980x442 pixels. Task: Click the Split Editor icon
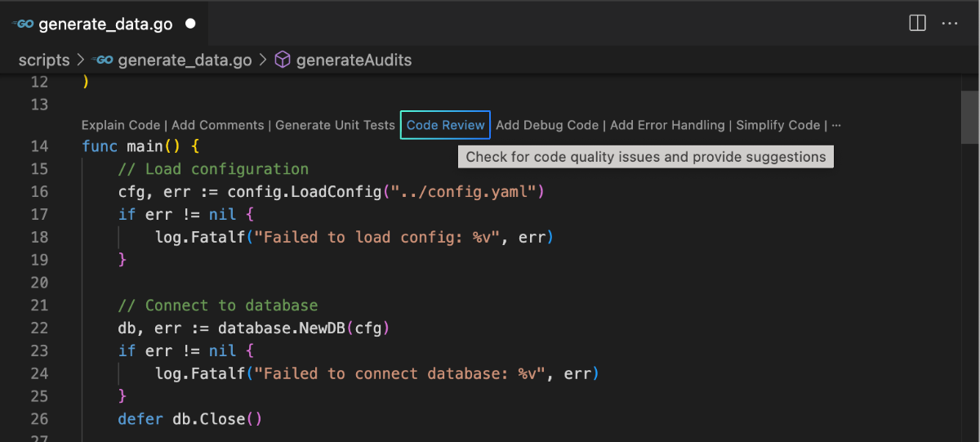tap(917, 23)
